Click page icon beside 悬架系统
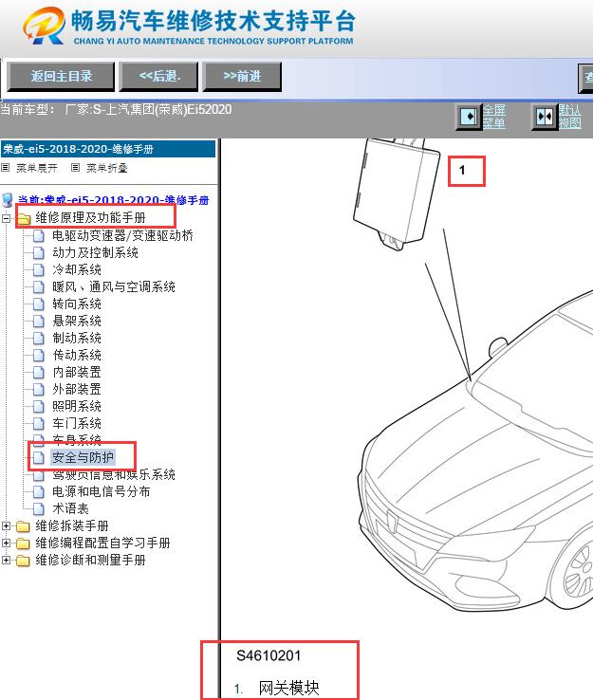The width and height of the screenshot is (593, 700). click(39, 321)
